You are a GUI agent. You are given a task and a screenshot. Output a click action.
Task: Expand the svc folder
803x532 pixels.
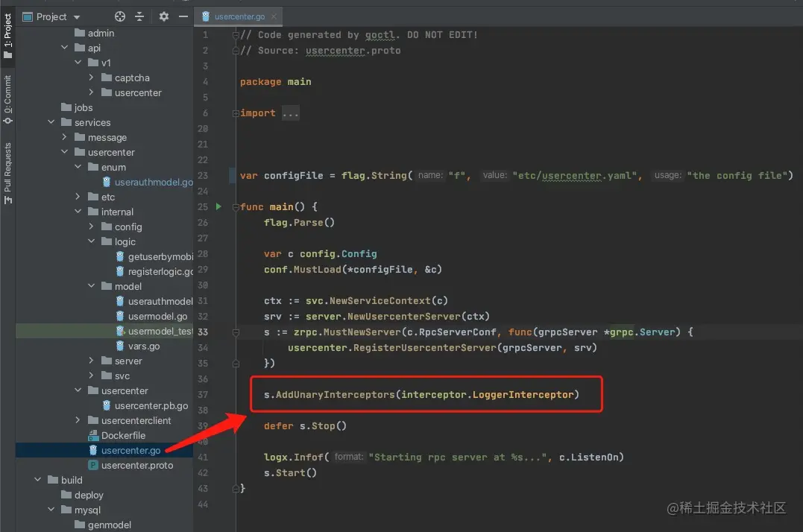[91, 376]
